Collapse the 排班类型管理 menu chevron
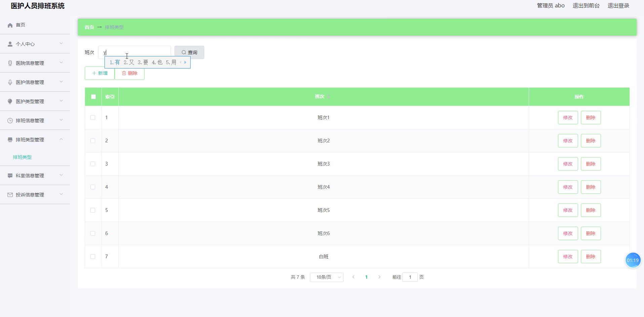 click(x=61, y=139)
